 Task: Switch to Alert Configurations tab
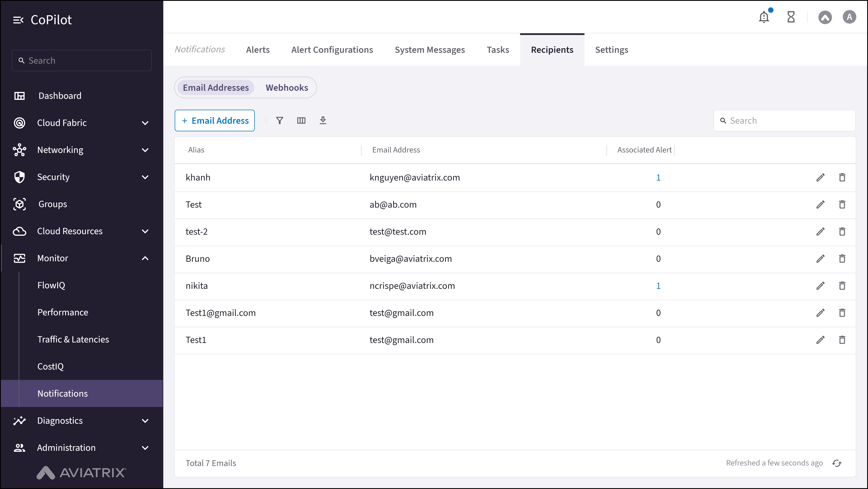tap(332, 50)
